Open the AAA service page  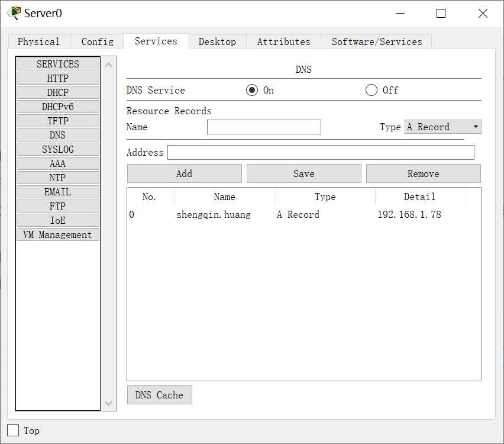click(58, 163)
